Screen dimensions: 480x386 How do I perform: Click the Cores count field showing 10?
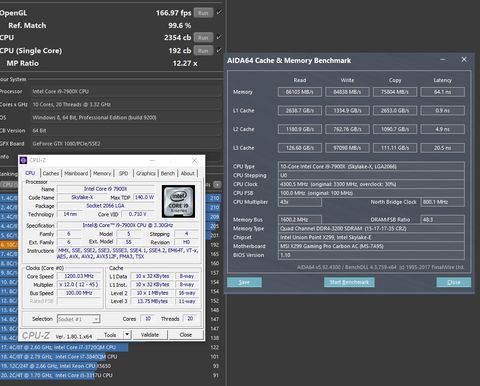pos(148,319)
